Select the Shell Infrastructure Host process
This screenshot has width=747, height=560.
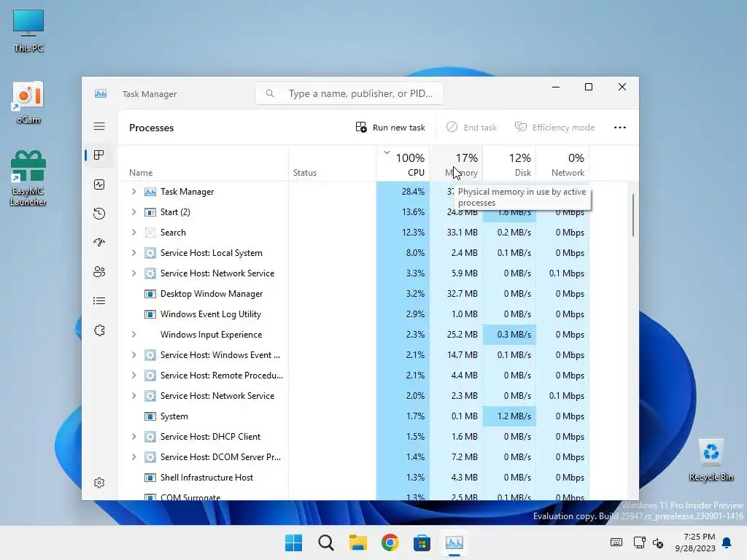[x=354, y=477]
